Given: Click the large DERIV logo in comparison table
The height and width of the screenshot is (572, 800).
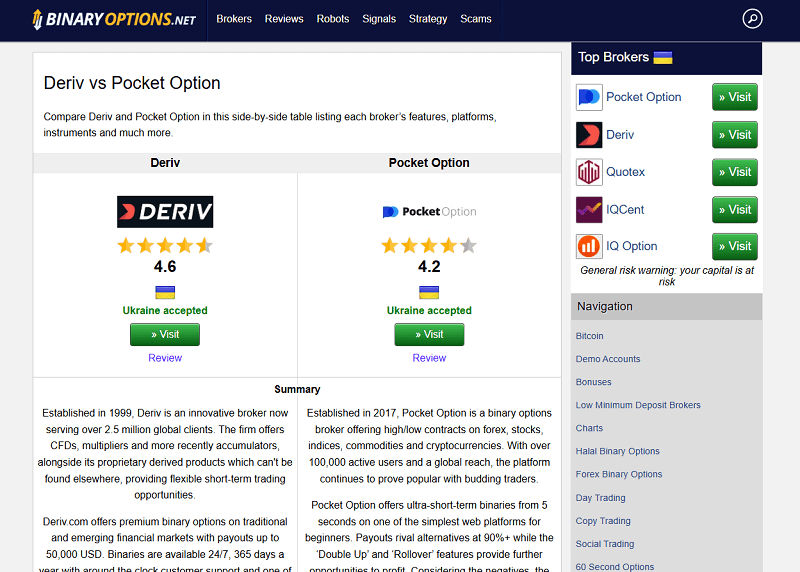Looking at the screenshot, I should (165, 212).
